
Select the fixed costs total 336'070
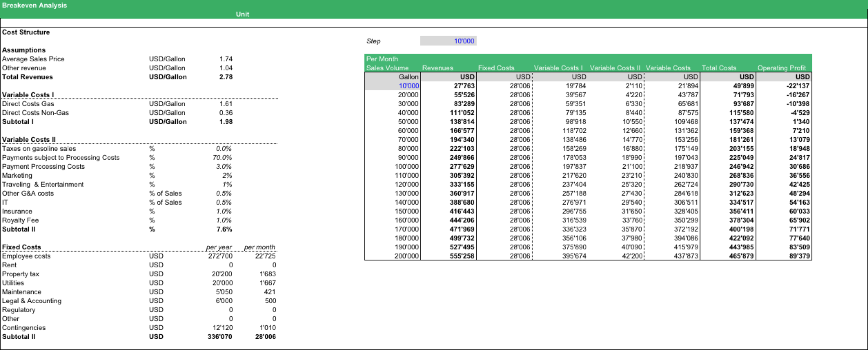pos(220,337)
